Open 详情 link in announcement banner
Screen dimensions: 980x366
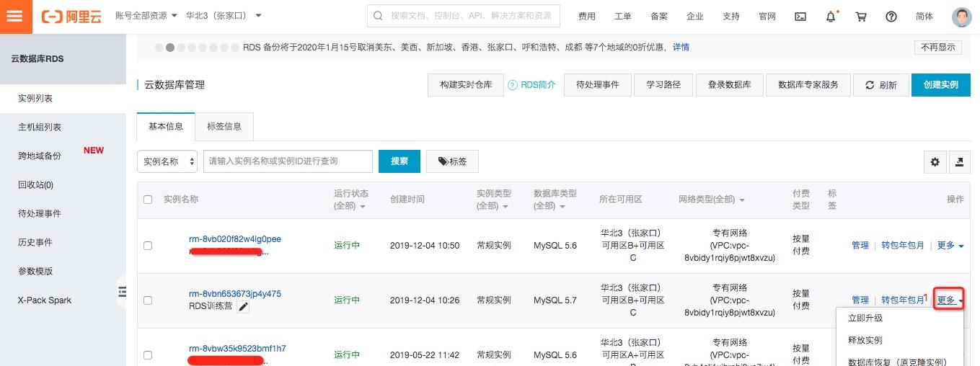coord(681,47)
